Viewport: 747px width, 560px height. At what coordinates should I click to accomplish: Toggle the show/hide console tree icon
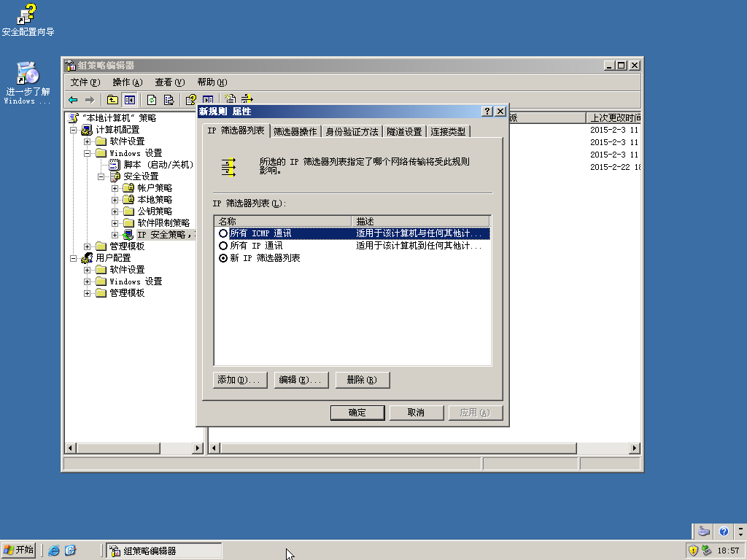point(129,99)
